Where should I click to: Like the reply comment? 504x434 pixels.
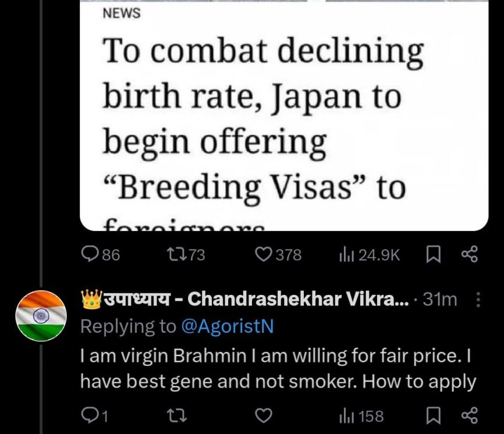(265, 416)
